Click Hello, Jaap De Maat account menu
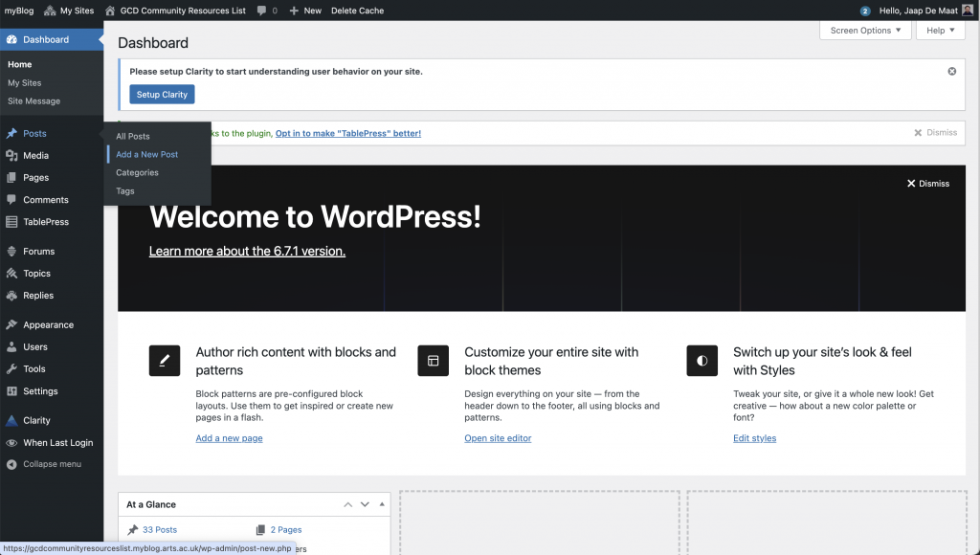 click(918, 11)
